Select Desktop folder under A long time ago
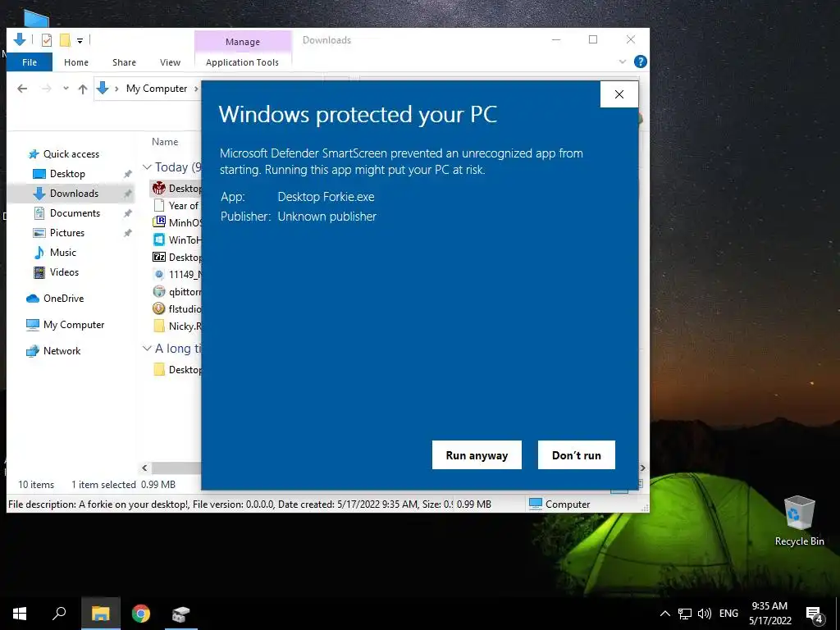 point(159,370)
